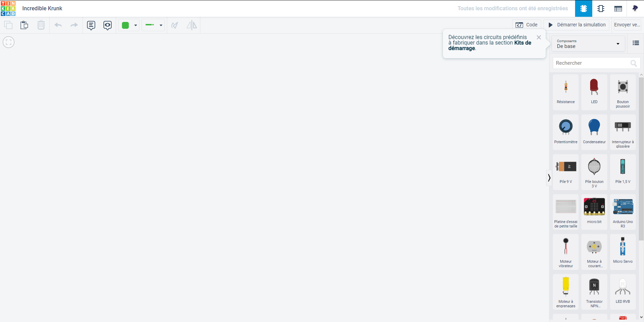Click the project name Incredible Krunk
The image size is (644, 322).
tap(42, 9)
